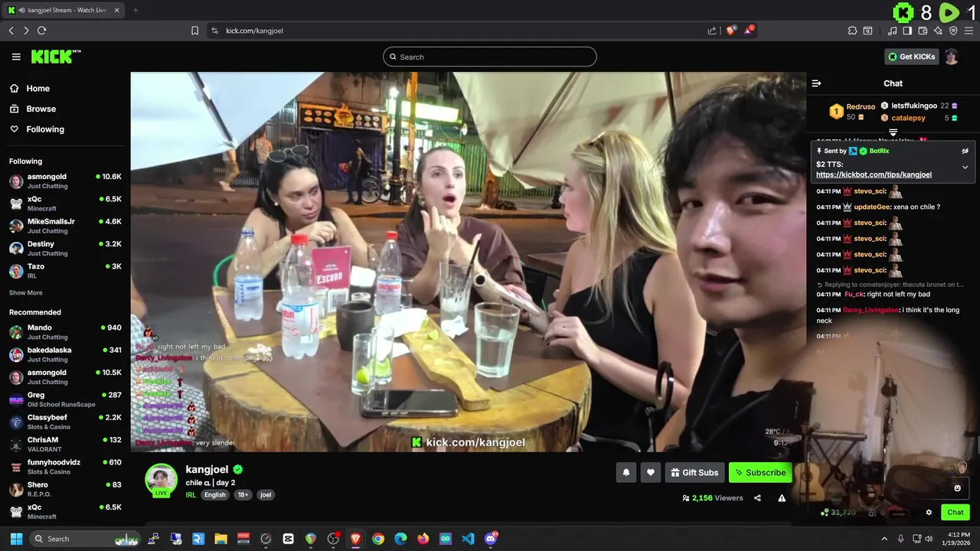Open bakedalaska recommended channel
The height and width of the screenshot is (551, 980).
pos(65,354)
